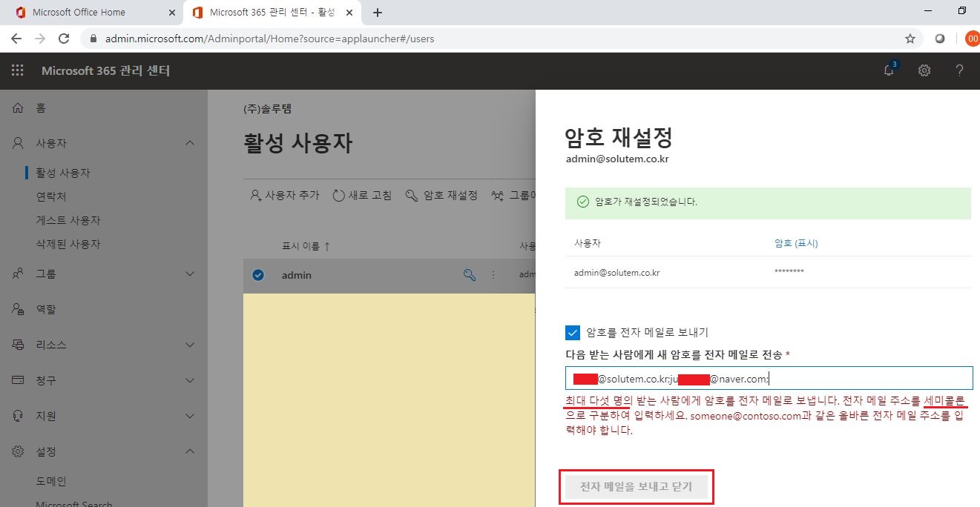Open the app launcher waffle icon
980x507 pixels.
coord(18,71)
